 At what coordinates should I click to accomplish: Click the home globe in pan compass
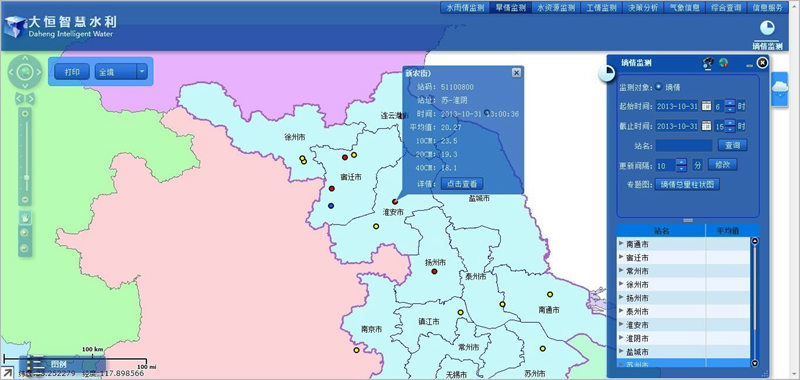pyautogui.click(x=24, y=72)
